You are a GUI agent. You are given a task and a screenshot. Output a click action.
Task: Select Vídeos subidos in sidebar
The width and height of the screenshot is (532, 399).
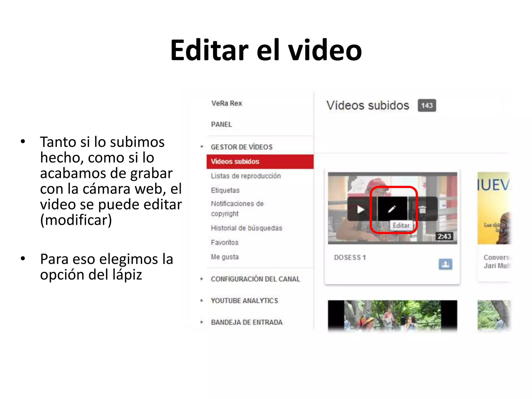coord(260,162)
